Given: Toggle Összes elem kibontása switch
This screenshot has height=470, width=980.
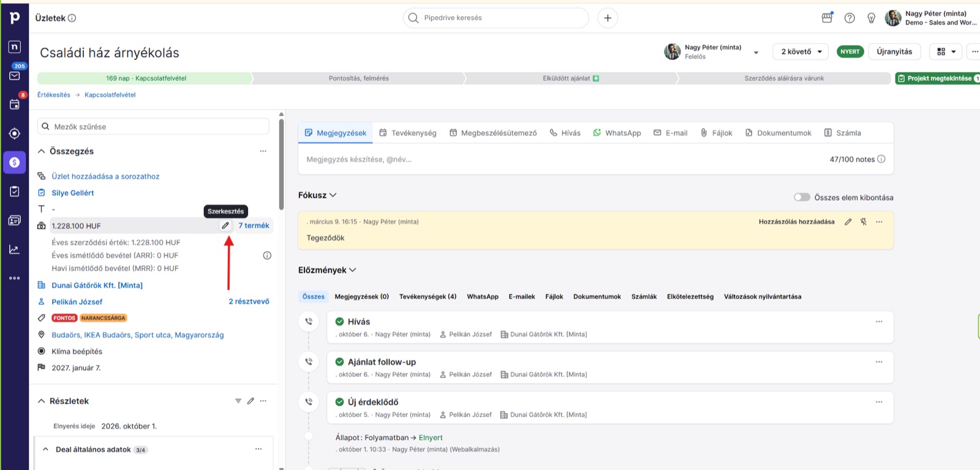Looking at the screenshot, I should click(802, 197).
